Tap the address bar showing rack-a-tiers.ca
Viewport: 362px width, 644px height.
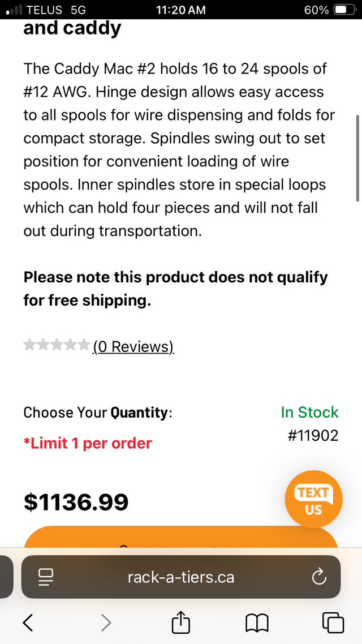[x=180, y=577]
